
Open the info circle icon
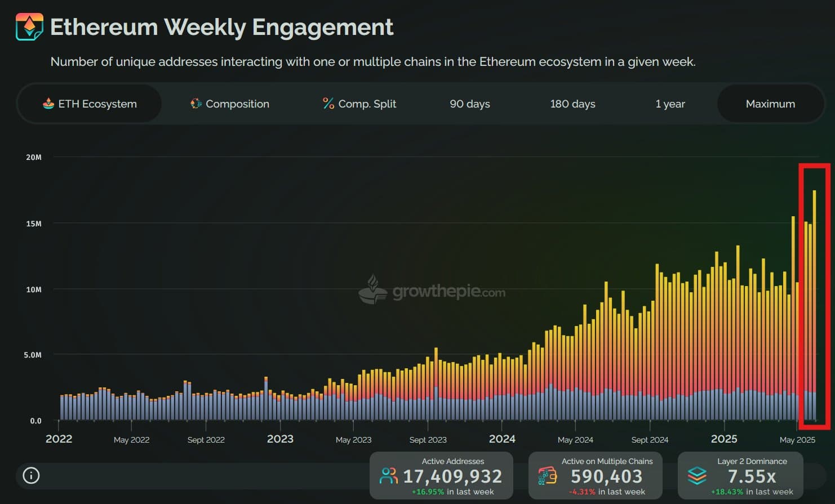(31, 476)
